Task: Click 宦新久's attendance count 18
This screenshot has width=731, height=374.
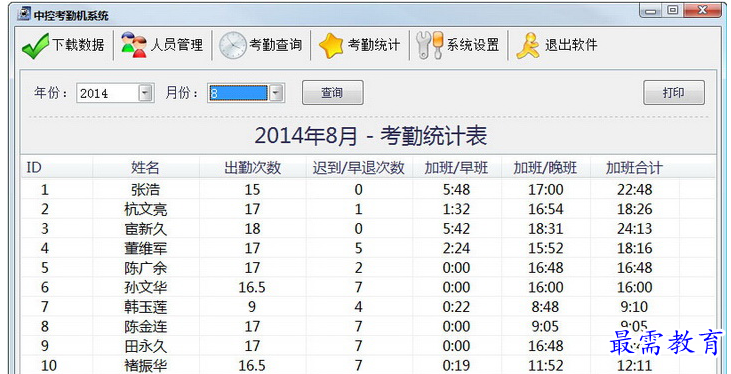Action: coord(252,229)
